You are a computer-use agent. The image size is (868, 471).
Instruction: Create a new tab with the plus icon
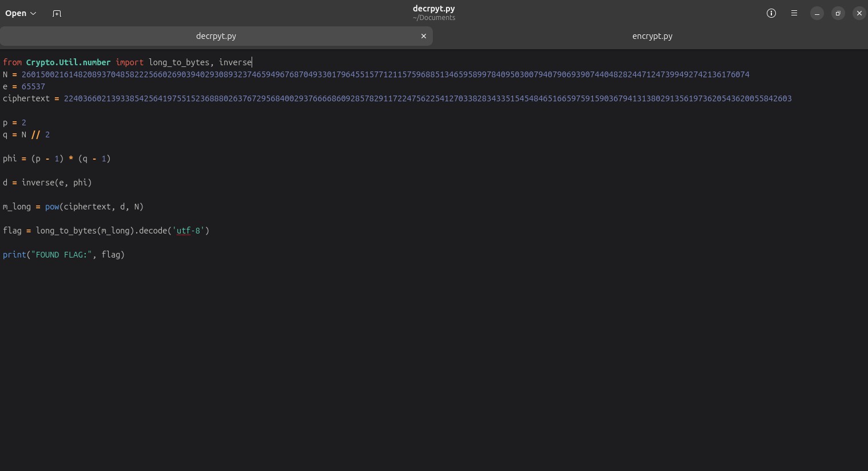pos(57,13)
